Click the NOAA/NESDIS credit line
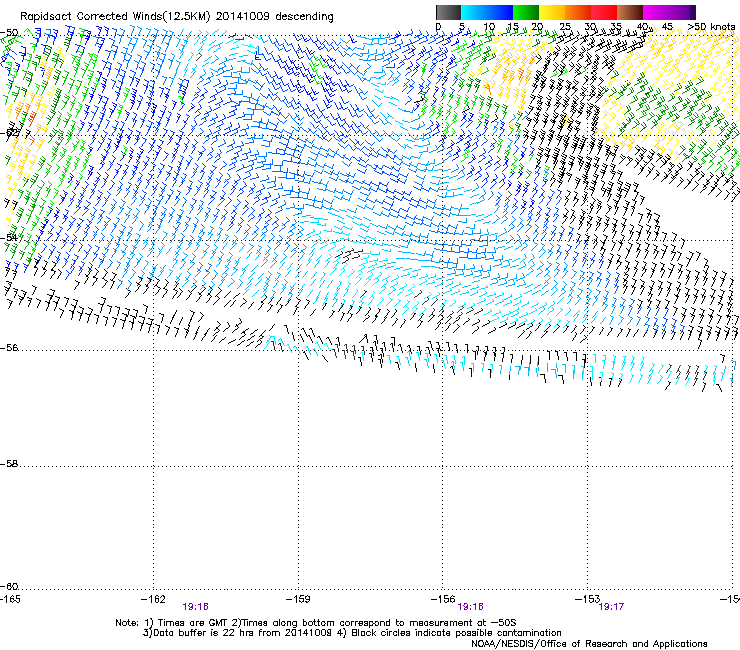This screenshot has width=740, height=650. [589, 644]
